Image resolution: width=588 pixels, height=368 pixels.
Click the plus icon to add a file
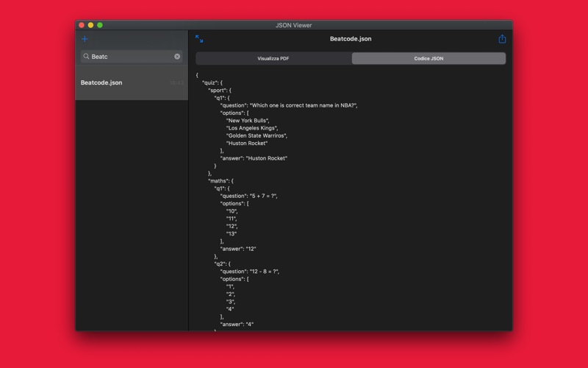pos(85,39)
